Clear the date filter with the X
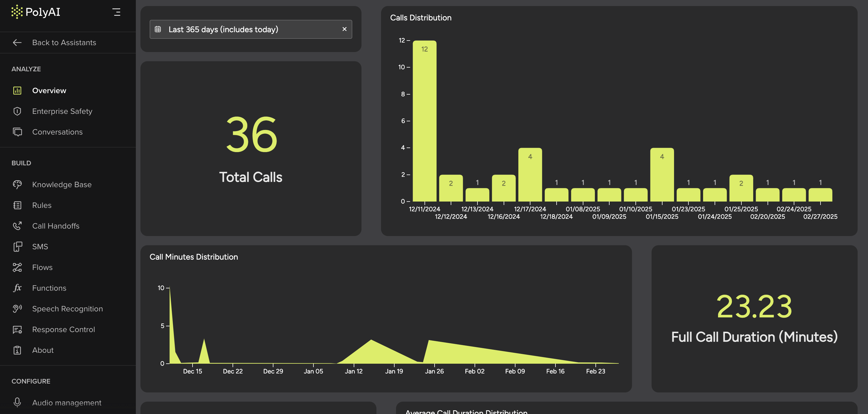The height and width of the screenshot is (414, 868). [x=344, y=29]
